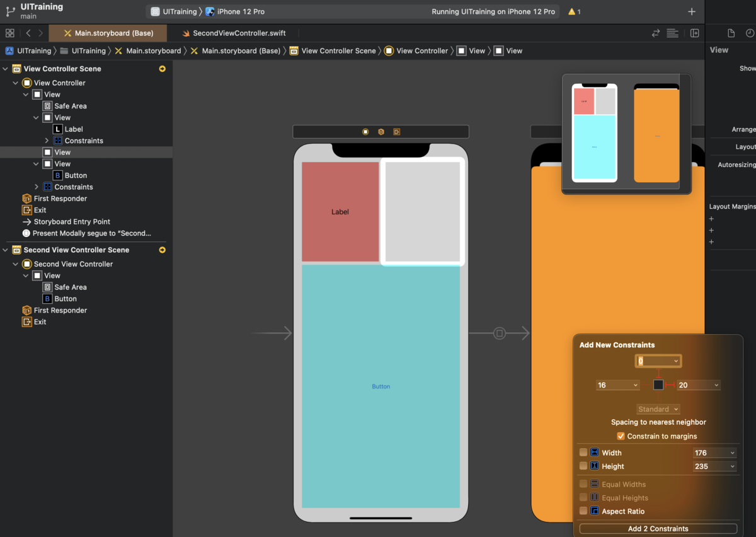Screen dimensions: 756x537
Task: Open the adjust editor options lines icon
Action: pos(673,33)
